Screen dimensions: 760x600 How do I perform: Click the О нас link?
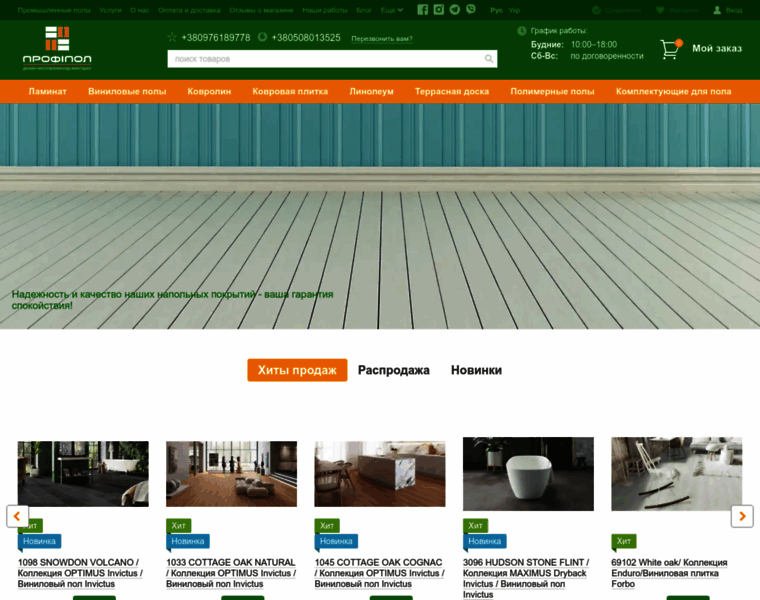tap(139, 10)
